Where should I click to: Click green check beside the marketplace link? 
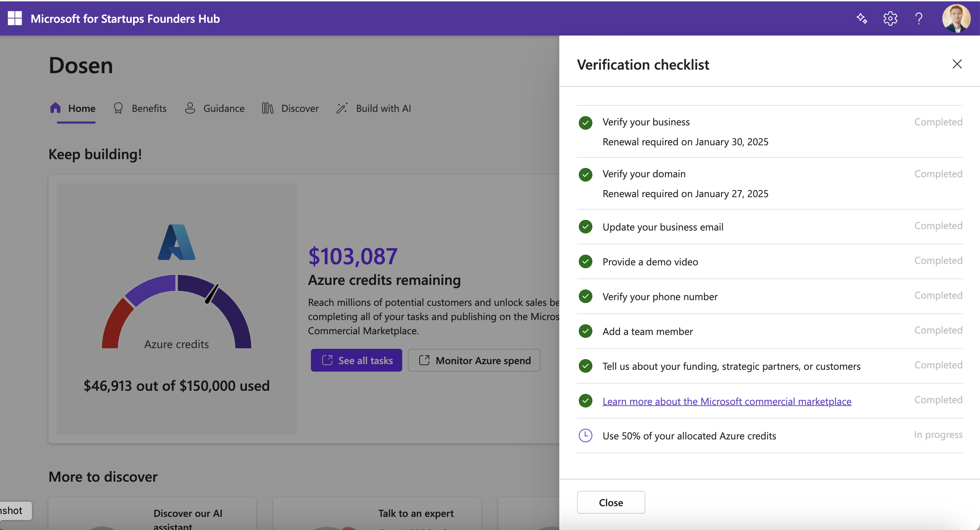(585, 401)
